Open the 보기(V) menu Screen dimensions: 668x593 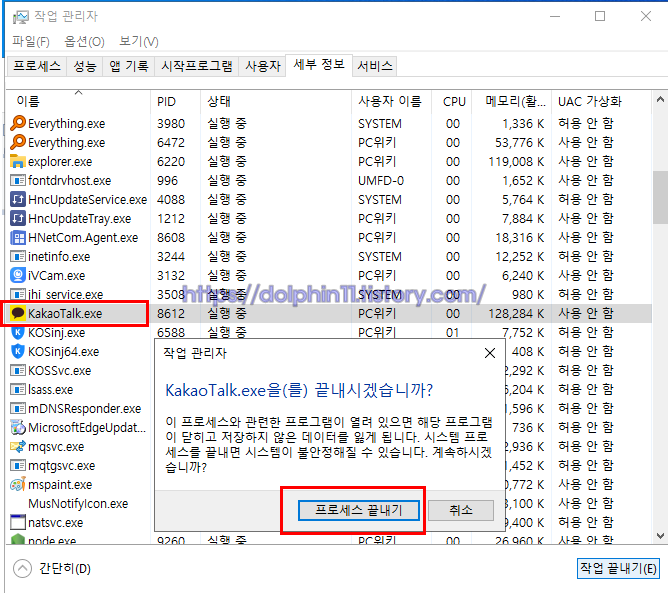(139, 41)
